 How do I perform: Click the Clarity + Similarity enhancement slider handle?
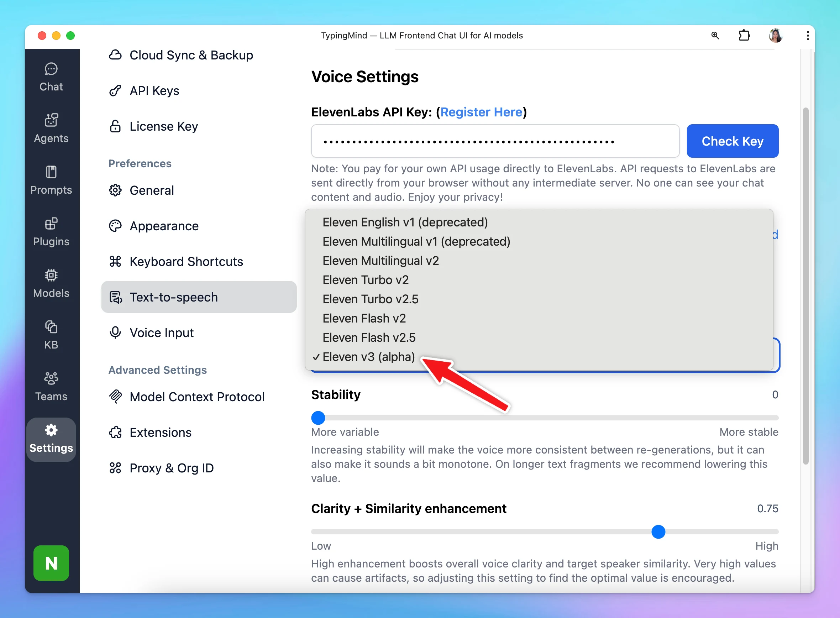(658, 531)
